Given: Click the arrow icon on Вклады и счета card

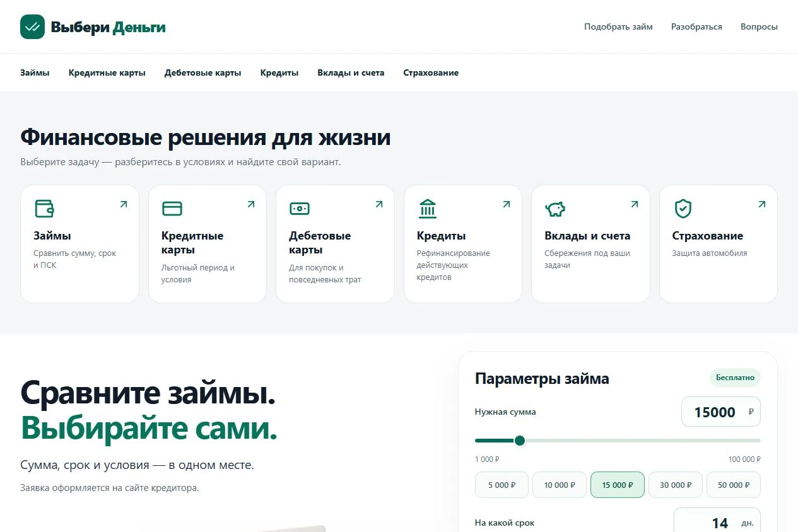Looking at the screenshot, I should coord(634,204).
